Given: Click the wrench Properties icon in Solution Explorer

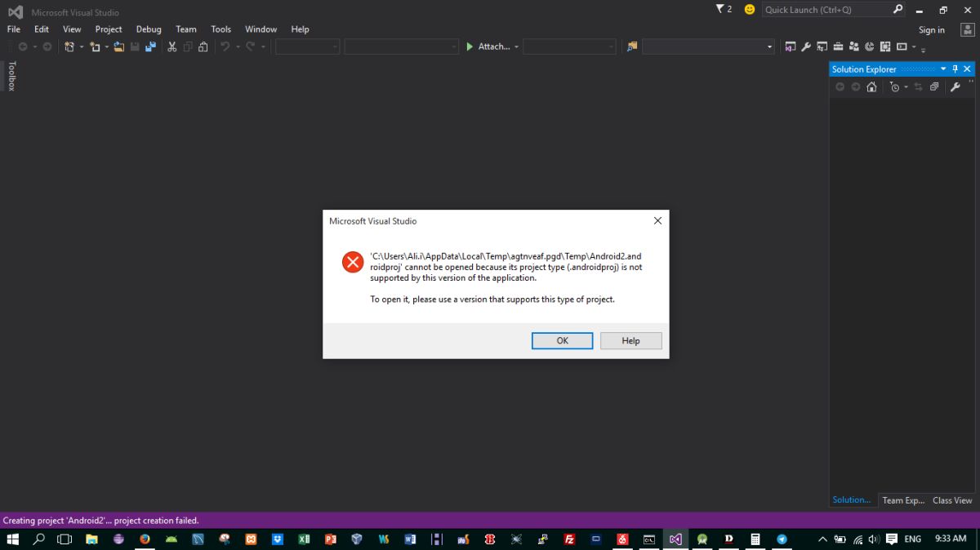Looking at the screenshot, I should click(955, 86).
